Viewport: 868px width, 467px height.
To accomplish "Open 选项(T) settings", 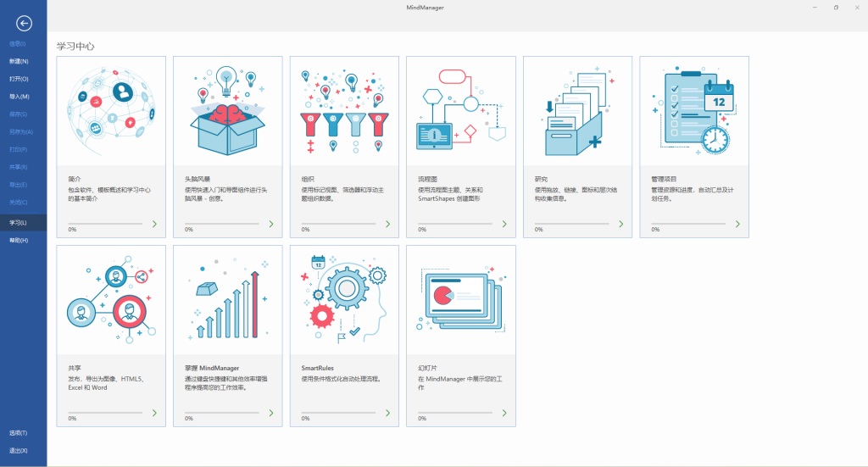I will [x=19, y=433].
